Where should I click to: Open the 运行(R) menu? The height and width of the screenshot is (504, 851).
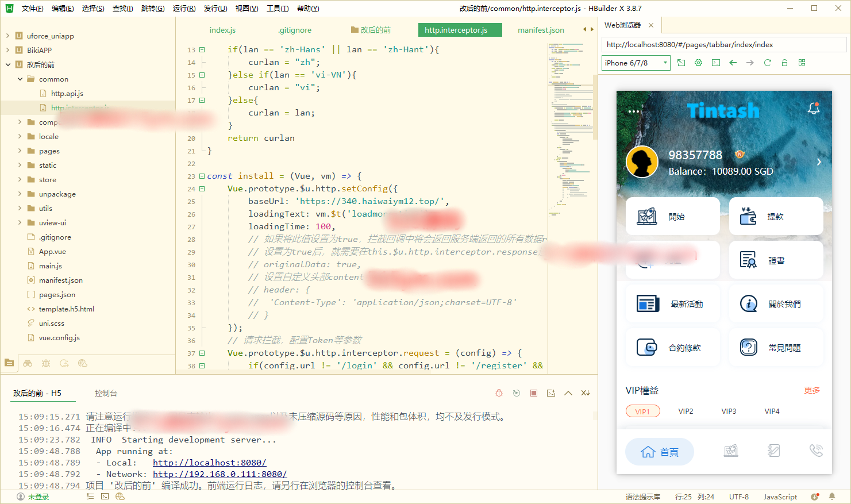[x=184, y=9]
